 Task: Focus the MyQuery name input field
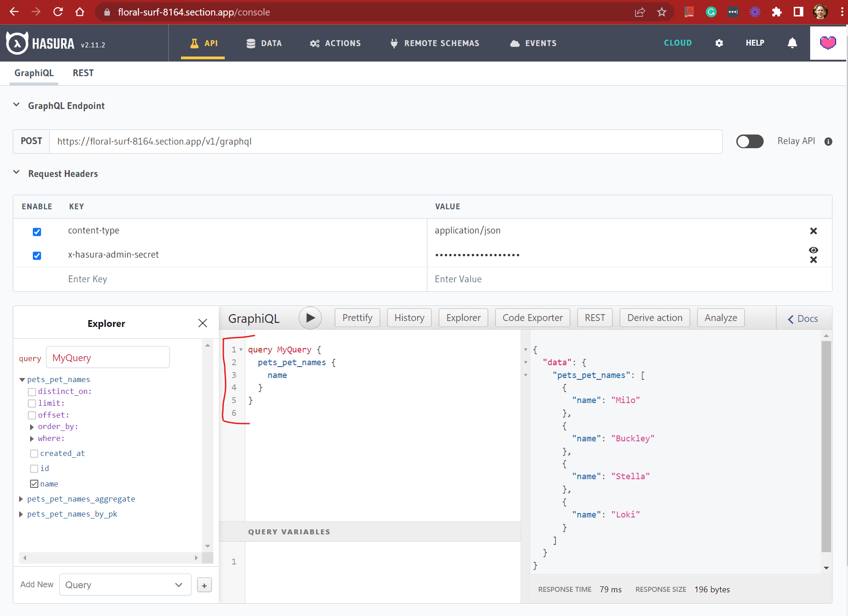pyautogui.click(x=108, y=357)
